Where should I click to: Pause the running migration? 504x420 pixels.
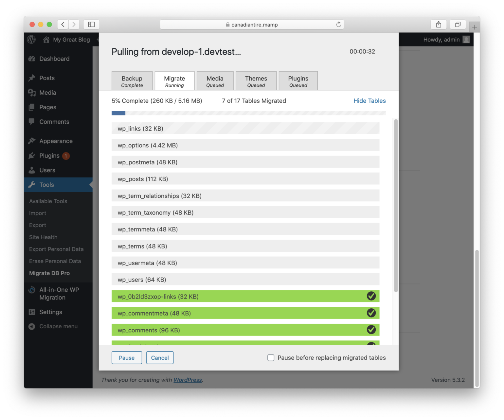[x=127, y=358]
